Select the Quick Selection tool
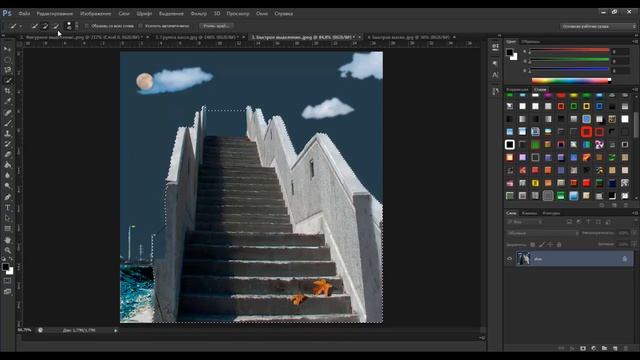 [x=7, y=80]
